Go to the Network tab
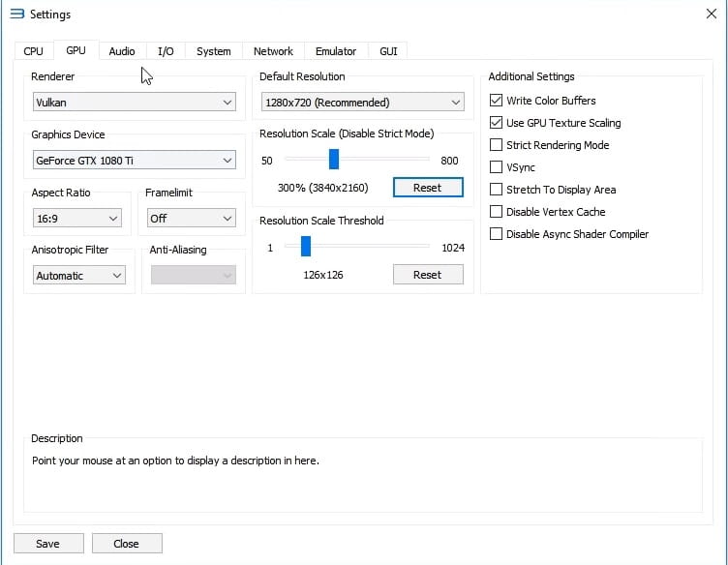Image resolution: width=728 pixels, height=565 pixels. [x=273, y=51]
